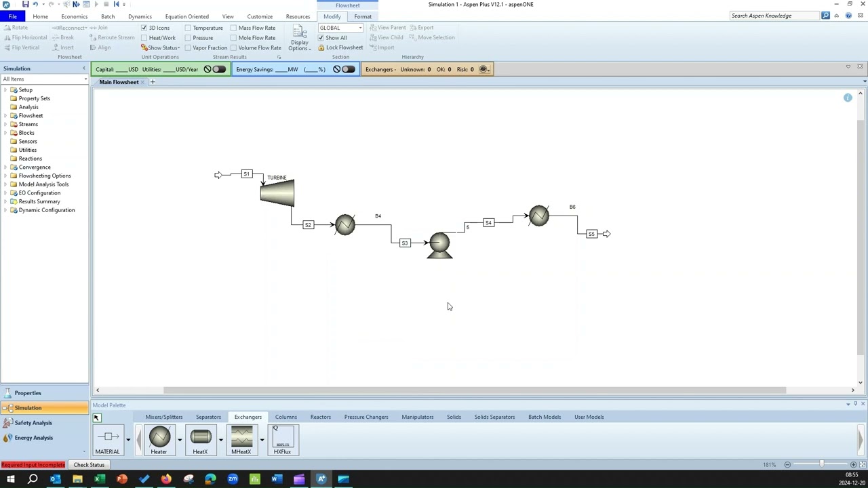The image size is (868, 488).
Task: Pick the MHeatX model from palette
Action: 241,441
